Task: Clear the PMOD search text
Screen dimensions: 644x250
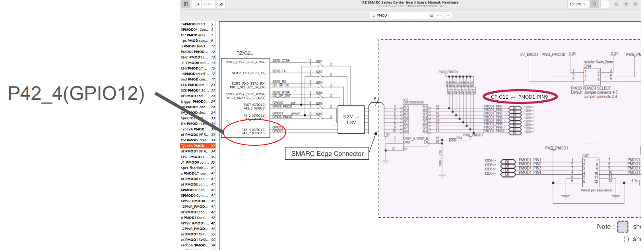Action: click(431, 16)
